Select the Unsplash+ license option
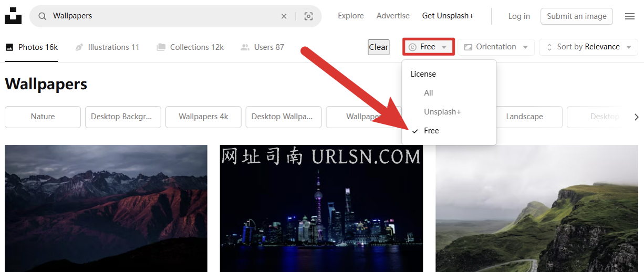644x272 pixels. 442,112
